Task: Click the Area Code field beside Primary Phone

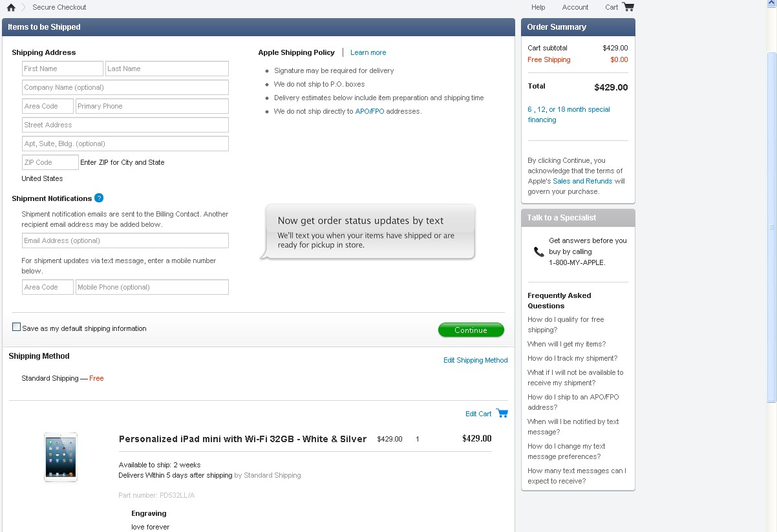Action: [x=48, y=106]
